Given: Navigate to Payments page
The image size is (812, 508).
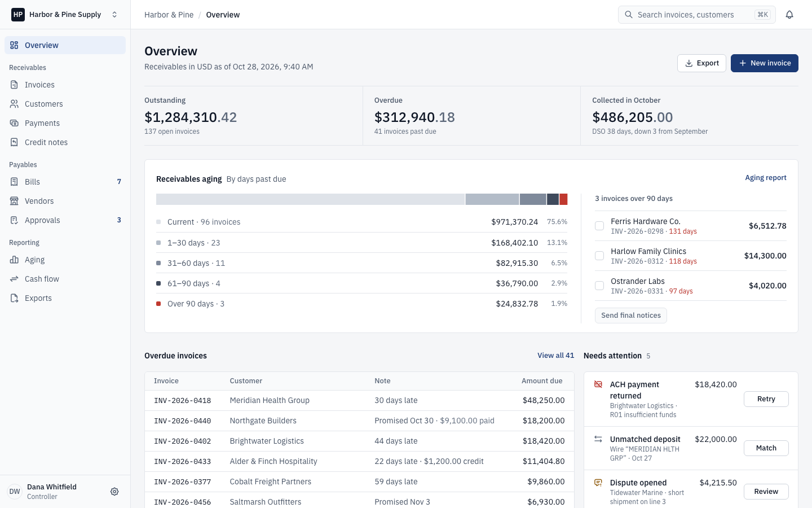Looking at the screenshot, I should (x=65, y=123).
